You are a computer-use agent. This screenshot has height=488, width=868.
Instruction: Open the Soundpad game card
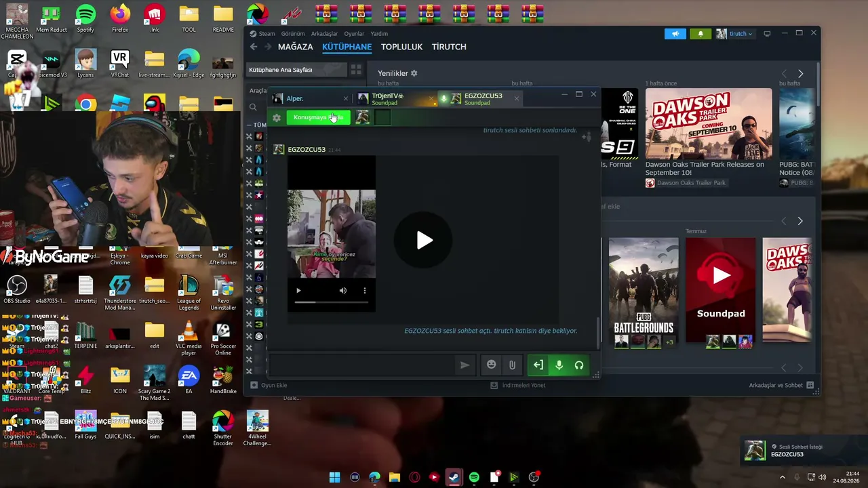720,290
